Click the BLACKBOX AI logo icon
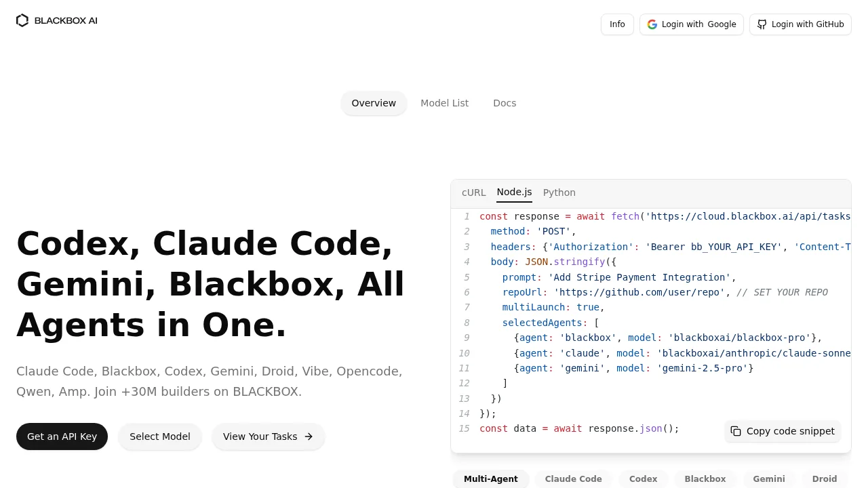The width and height of the screenshot is (868, 488). tap(22, 20)
